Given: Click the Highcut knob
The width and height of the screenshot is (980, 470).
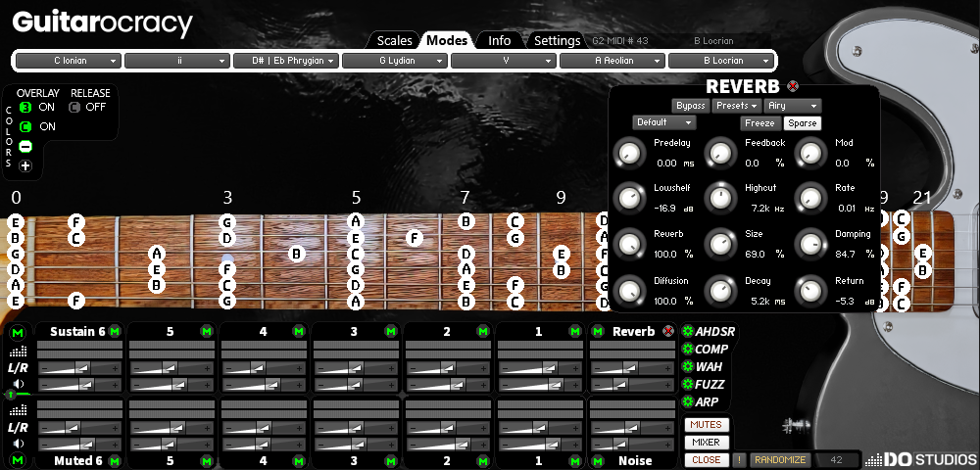Looking at the screenshot, I should (x=720, y=198).
